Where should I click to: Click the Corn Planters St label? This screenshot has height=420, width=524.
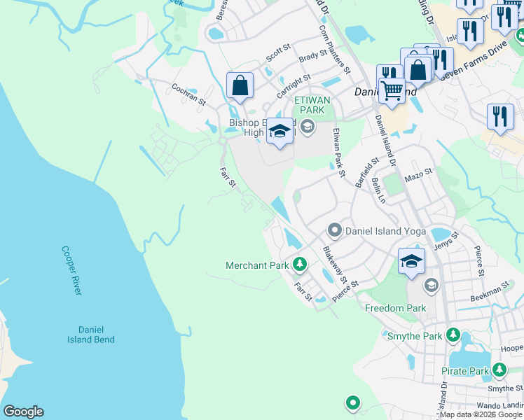[335, 50]
